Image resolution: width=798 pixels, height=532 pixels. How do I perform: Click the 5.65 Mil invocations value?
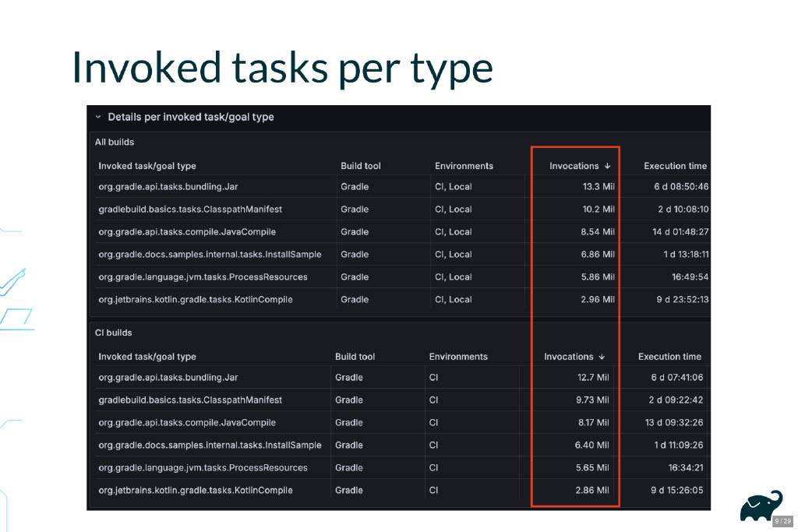coord(592,468)
